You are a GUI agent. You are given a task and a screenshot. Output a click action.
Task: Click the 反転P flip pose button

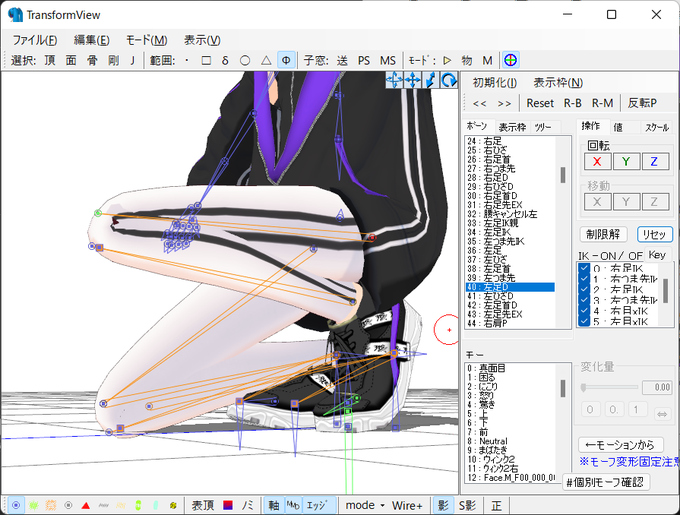pos(642,103)
